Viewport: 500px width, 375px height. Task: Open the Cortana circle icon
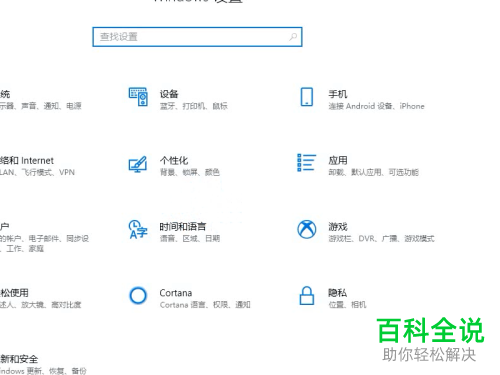coord(138,295)
